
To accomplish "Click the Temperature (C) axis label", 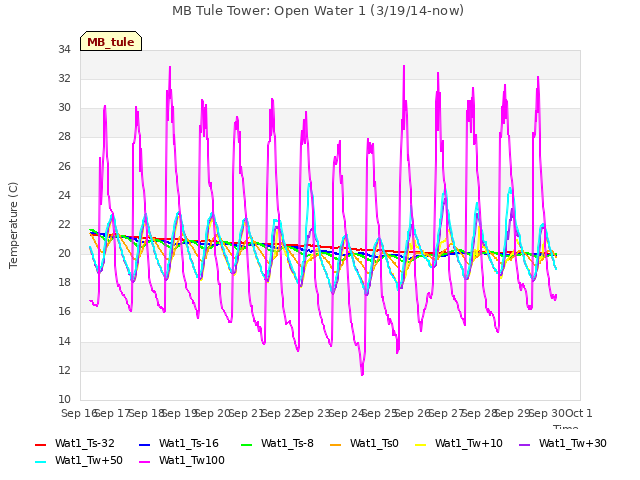I will coord(13,225).
